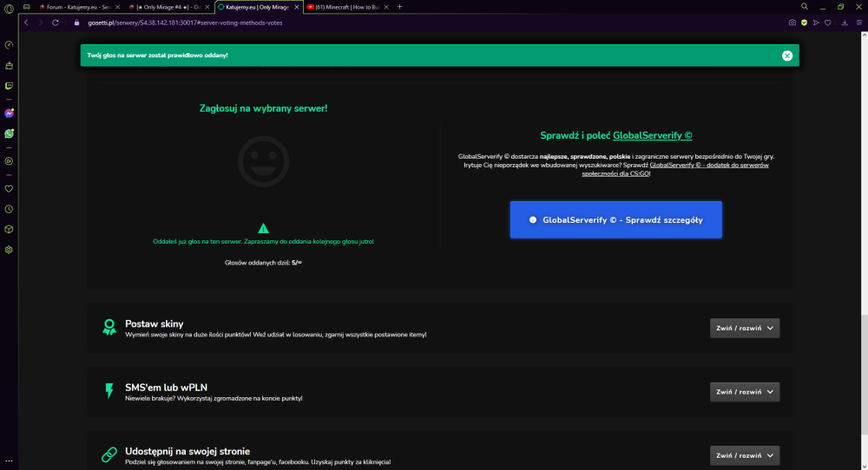Expand the Postaw skiny section

pyautogui.click(x=745, y=328)
